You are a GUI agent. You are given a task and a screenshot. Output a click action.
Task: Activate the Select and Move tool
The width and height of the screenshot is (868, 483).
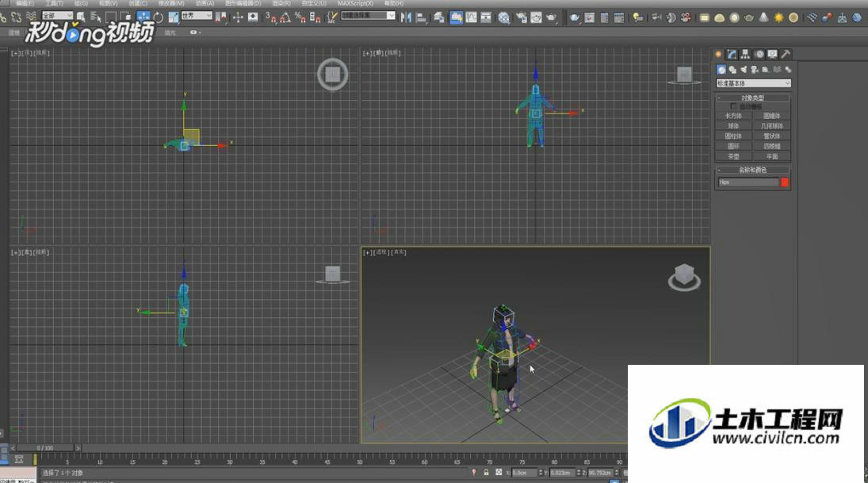point(143,17)
